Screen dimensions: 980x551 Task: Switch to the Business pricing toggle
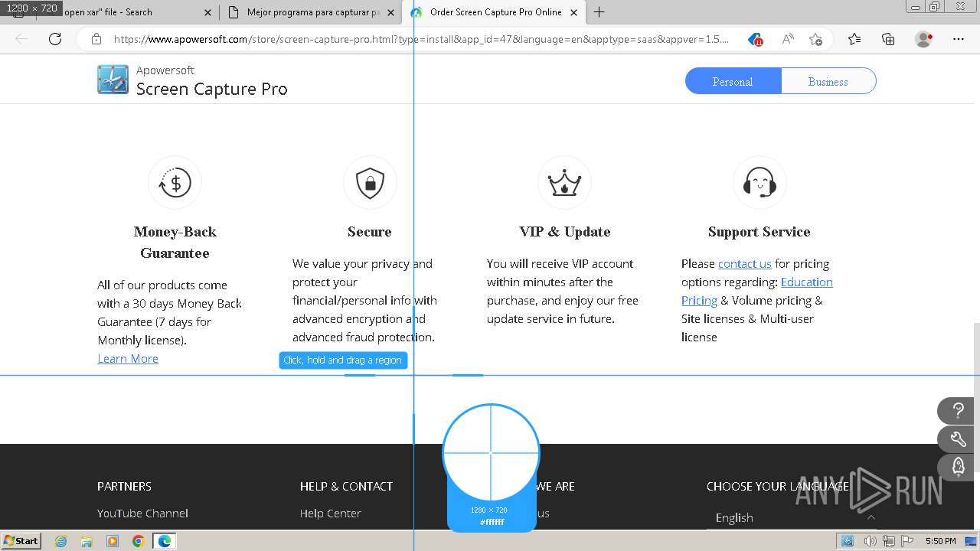pos(828,81)
